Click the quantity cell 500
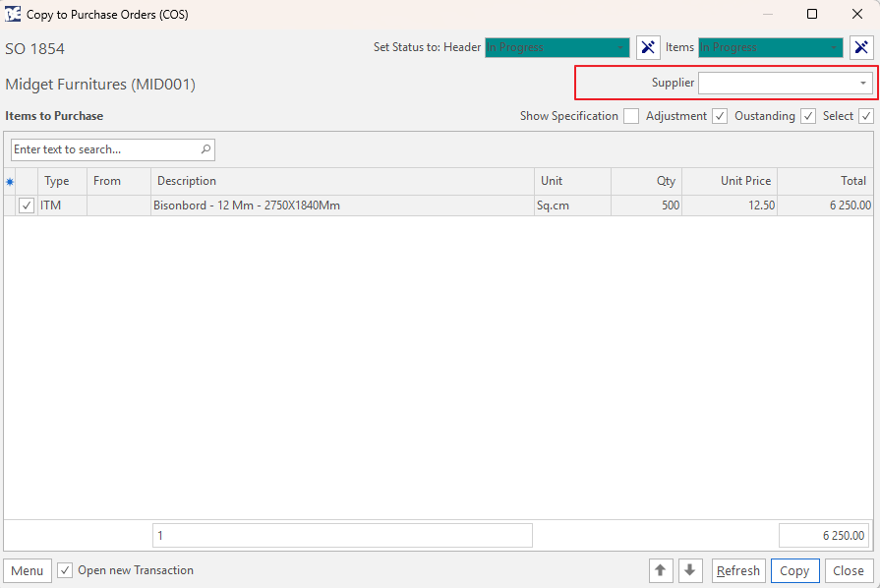This screenshot has height=588, width=880. click(x=646, y=206)
